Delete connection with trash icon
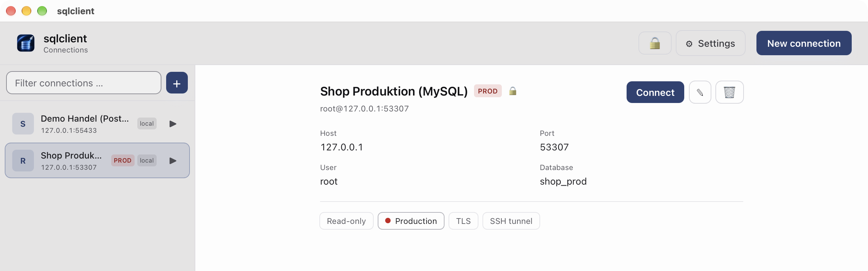The height and width of the screenshot is (271, 868). (x=729, y=92)
